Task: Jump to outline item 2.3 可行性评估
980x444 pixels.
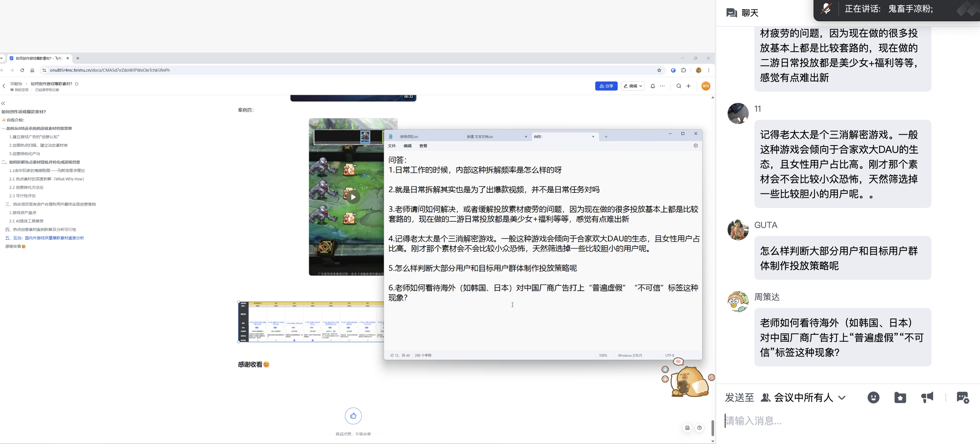Action: click(22, 196)
